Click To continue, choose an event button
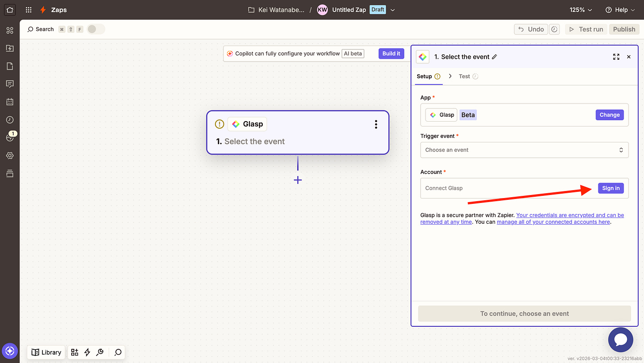Viewport: 644px width, 363px height. (x=525, y=313)
